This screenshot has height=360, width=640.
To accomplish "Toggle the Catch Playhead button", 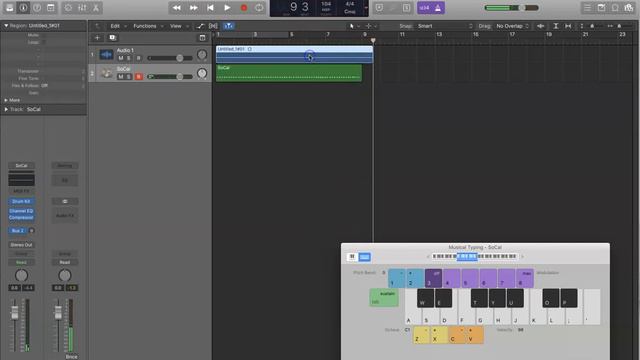I will tap(228, 26).
